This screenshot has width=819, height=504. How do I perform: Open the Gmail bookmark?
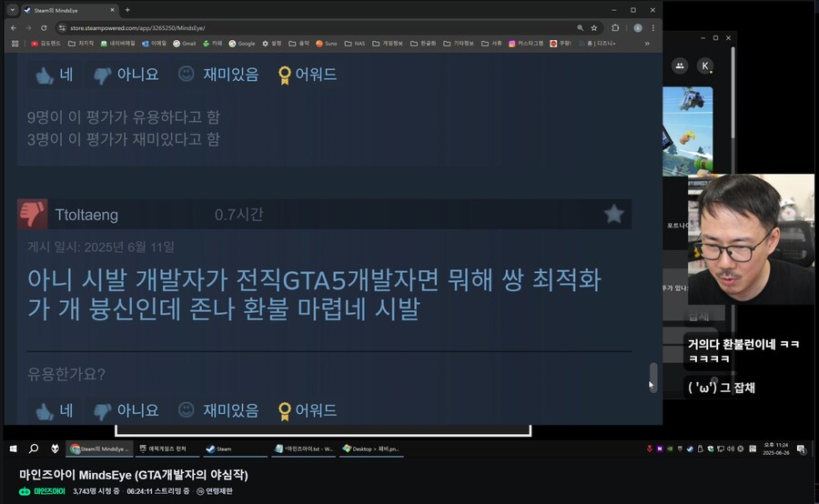[x=185, y=44]
